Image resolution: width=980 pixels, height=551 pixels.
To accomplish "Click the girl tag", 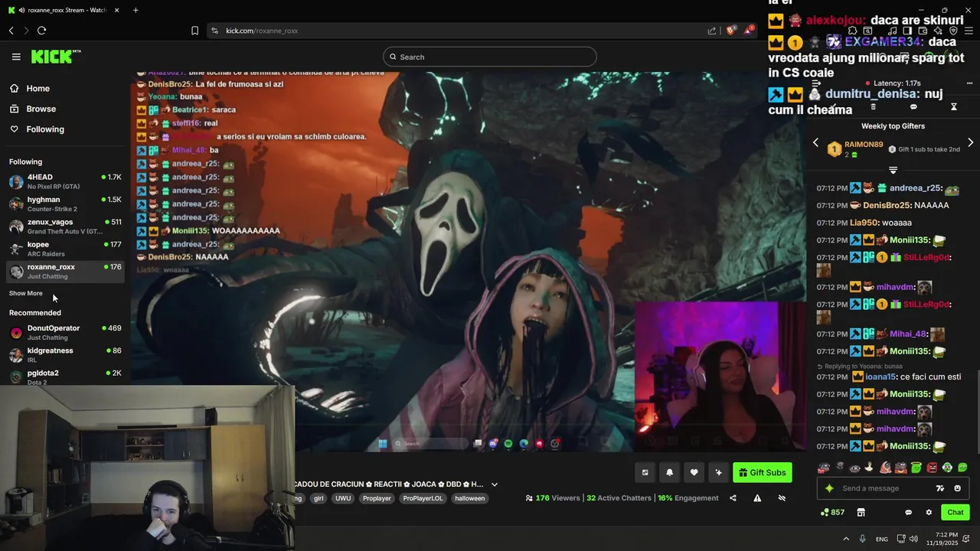I will point(318,498).
